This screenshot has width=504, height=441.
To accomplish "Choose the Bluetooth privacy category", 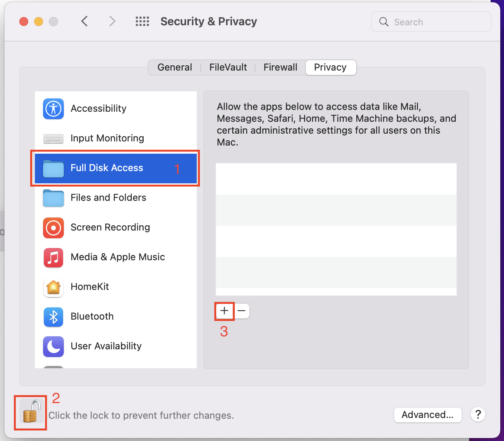I will (116, 317).
